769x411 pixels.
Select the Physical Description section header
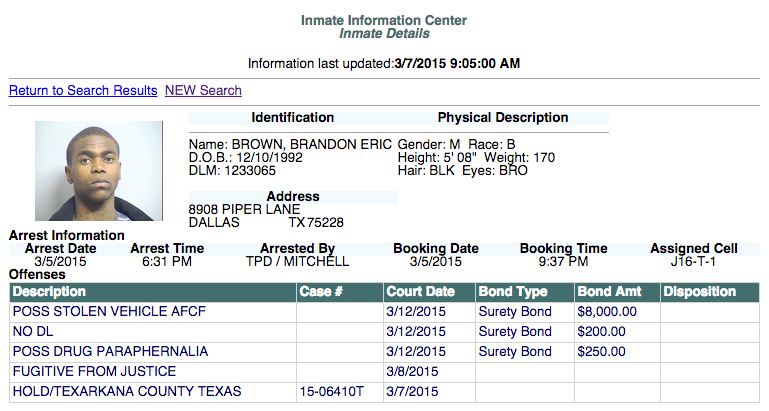click(x=503, y=118)
